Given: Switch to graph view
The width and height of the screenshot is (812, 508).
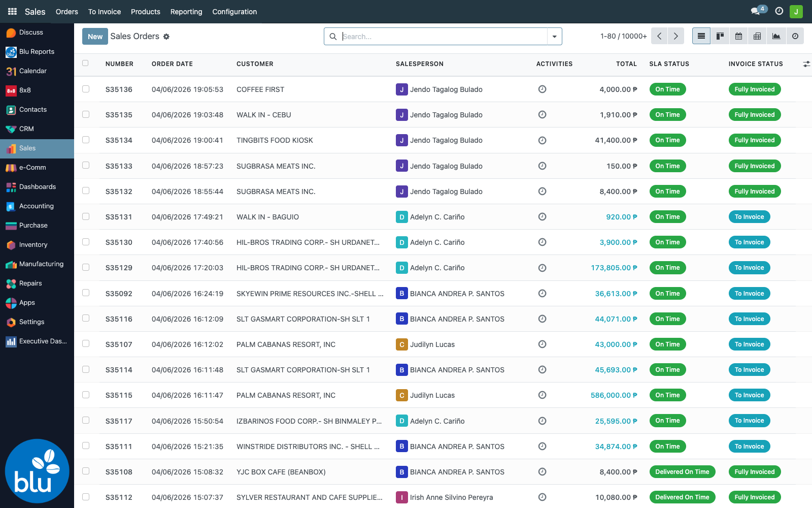Looking at the screenshot, I should point(776,36).
